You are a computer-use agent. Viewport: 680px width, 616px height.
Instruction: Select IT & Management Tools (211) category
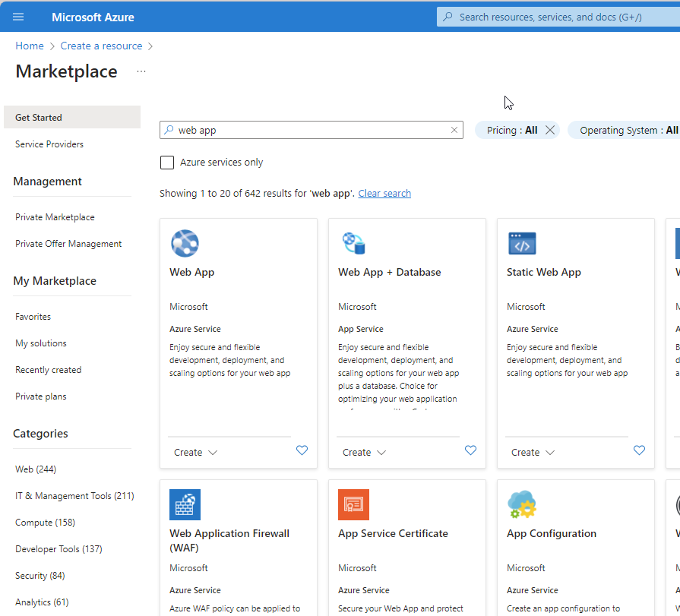click(74, 495)
